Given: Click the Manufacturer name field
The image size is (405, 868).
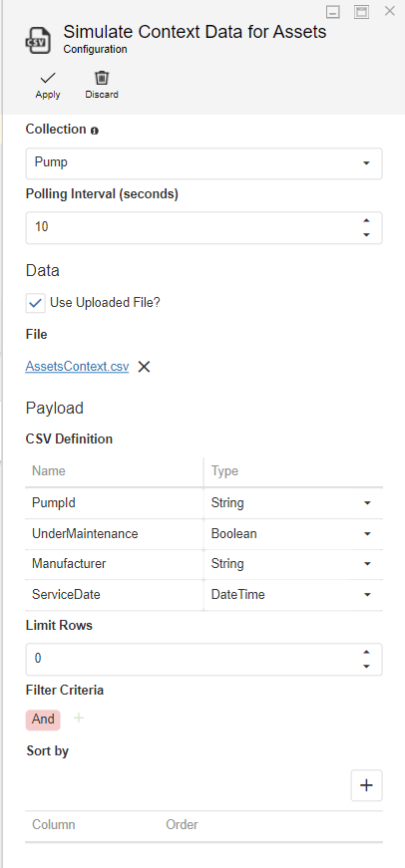Looking at the screenshot, I should 114,564.
